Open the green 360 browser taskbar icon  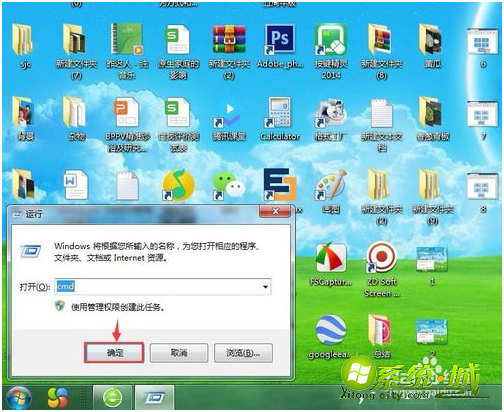[112, 397]
